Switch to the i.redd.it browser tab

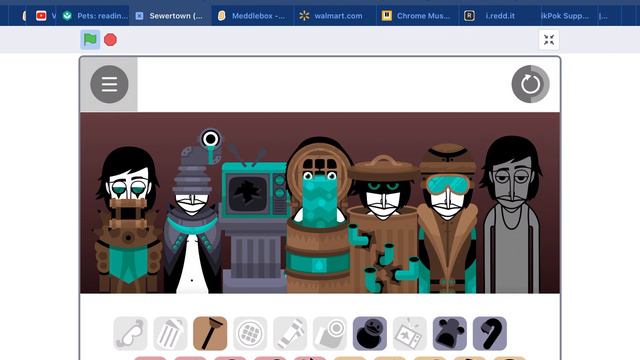(x=500, y=16)
